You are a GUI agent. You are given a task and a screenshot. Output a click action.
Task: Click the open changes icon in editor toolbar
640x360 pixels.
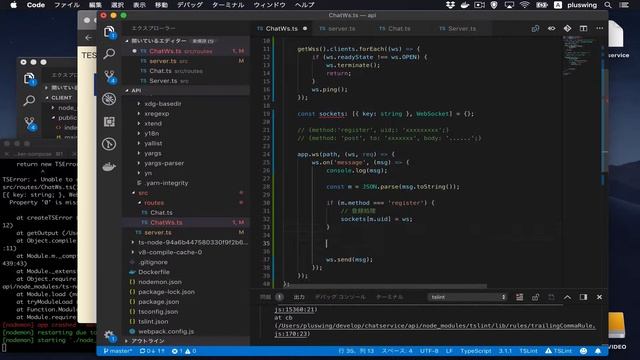535,28
